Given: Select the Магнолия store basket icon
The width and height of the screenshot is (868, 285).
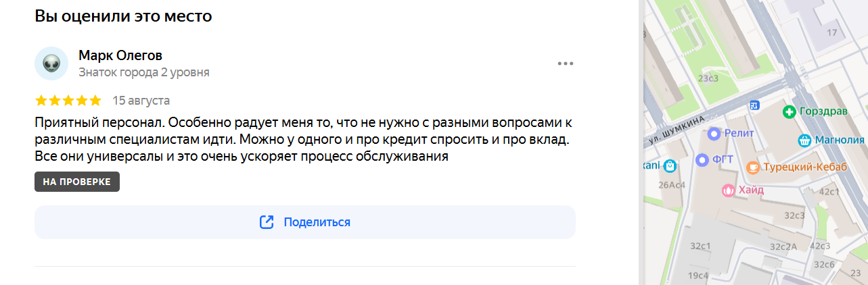Looking at the screenshot, I should click(804, 140).
